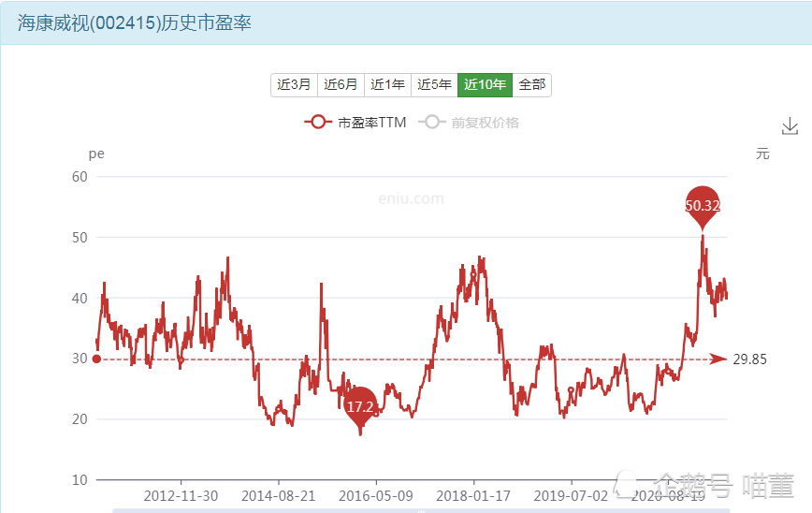Click the 2019-07-02 axis date label
The image size is (812, 513).
571,496
